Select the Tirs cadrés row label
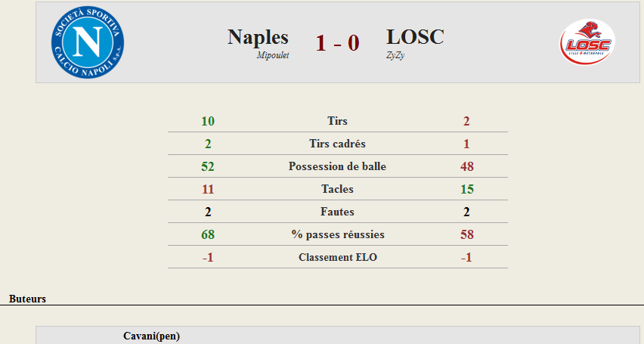This screenshot has height=344, width=644. tap(337, 144)
